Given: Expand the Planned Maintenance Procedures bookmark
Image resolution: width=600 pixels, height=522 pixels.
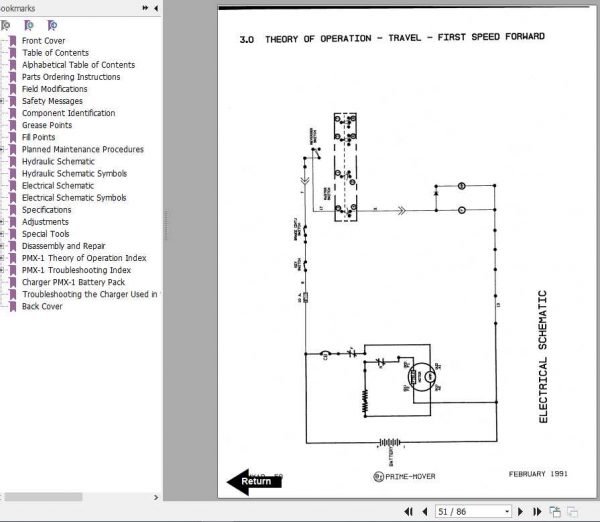Looking at the screenshot, I should [x=2, y=149].
